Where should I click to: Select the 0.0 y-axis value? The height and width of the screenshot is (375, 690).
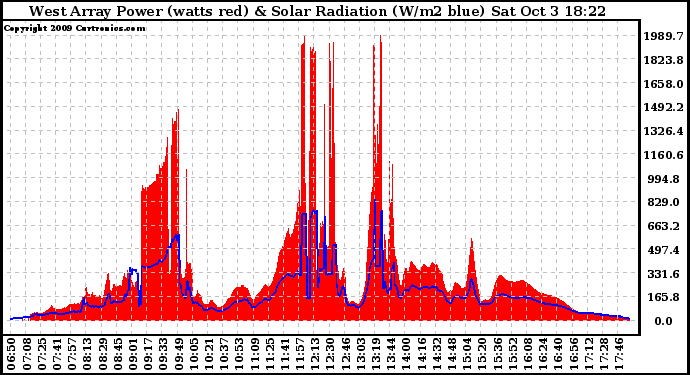pos(663,321)
